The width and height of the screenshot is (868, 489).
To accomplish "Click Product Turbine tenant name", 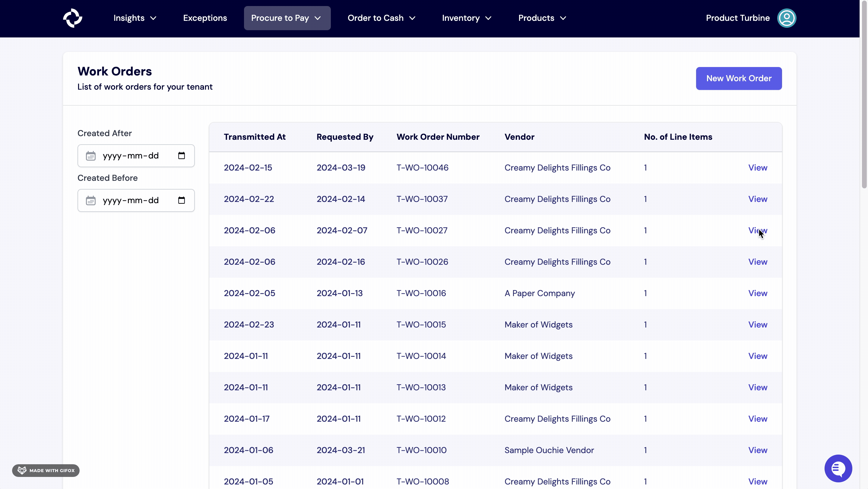I will pyautogui.click(x=738, y=18).
